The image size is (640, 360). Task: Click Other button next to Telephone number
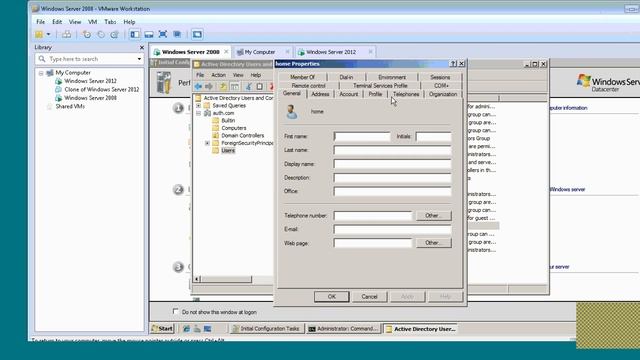click(x=433, y=216)
